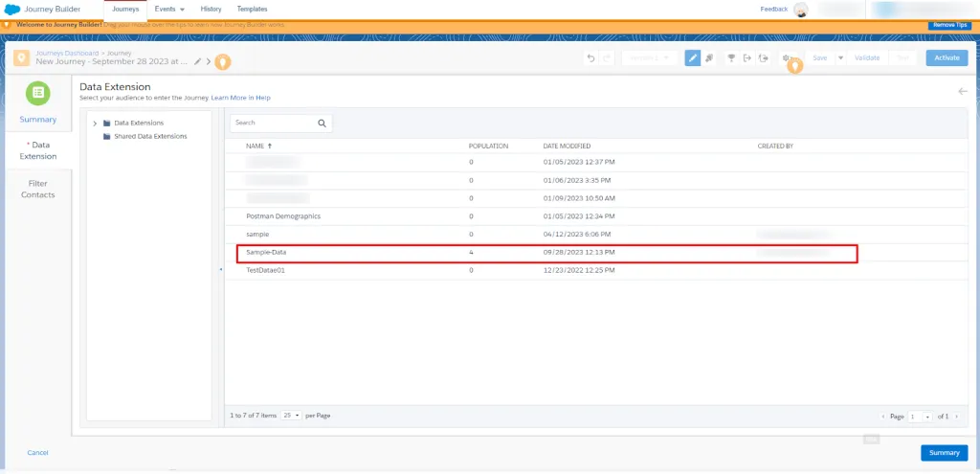This screenshot has width=980, height=474.
Task: Go to the previous results page arrow
Action: [883, 417]
